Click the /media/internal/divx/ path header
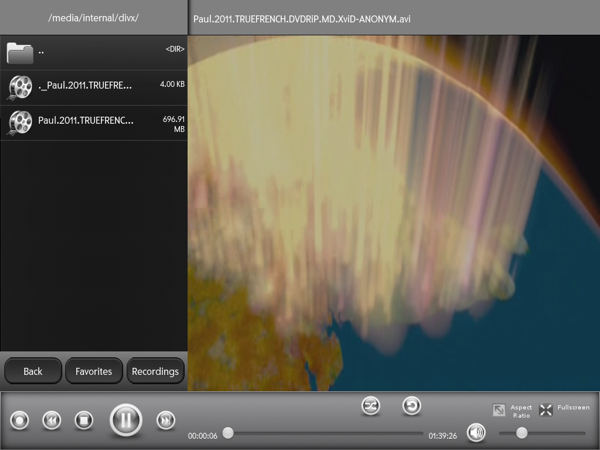 coord(93,18)
